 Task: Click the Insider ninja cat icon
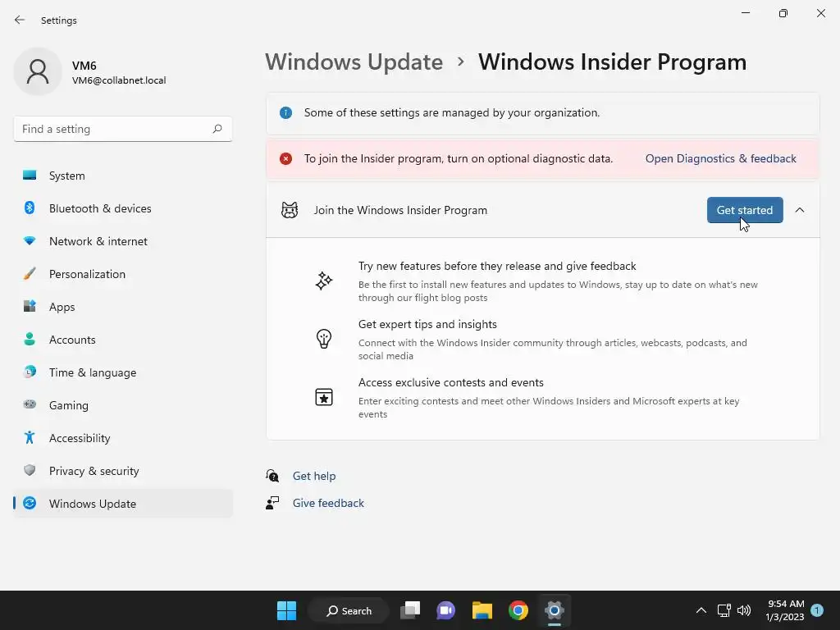(x=290, y=210)
